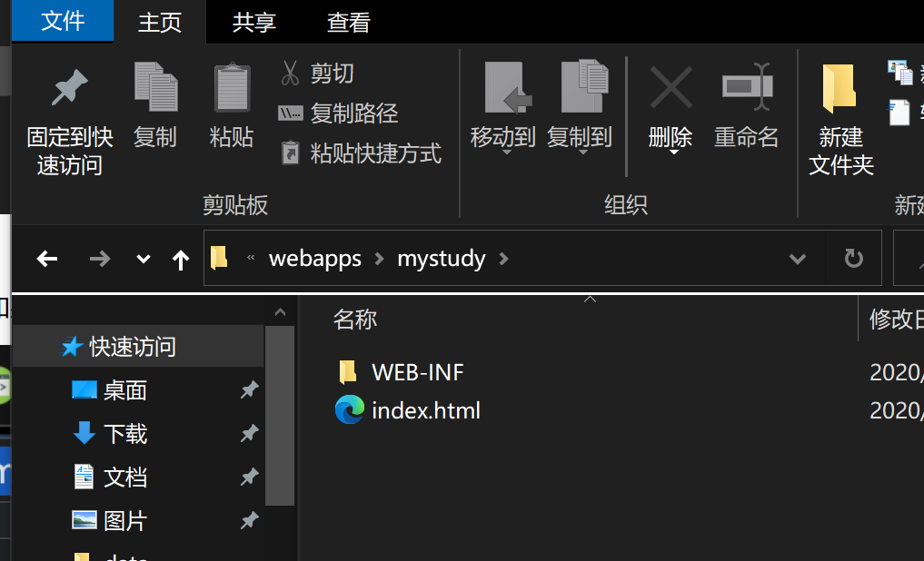Image resolution: width=924 pixels, height=561 pixels.
Task: Open the 查看 ribbon tab
Action: coord(349,23)
